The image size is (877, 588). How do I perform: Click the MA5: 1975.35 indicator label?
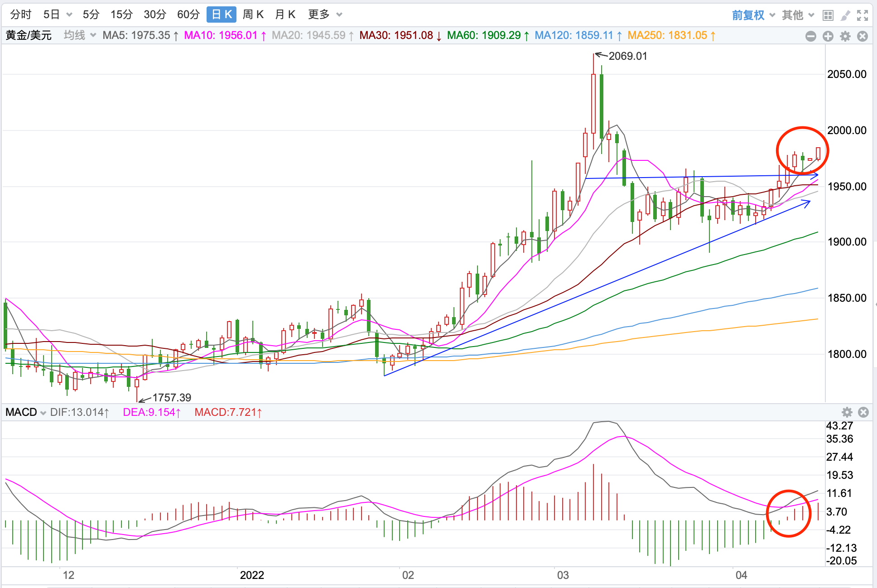click(140, 35)
